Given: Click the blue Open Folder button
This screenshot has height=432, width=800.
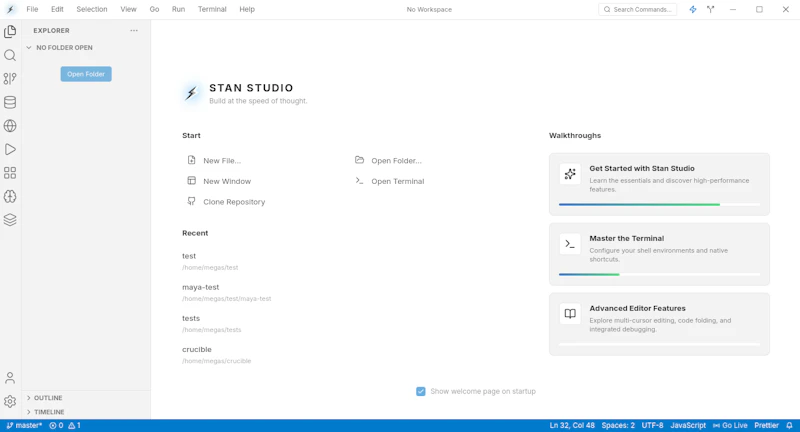Looking at the screenshot, I should coord(86,74).
